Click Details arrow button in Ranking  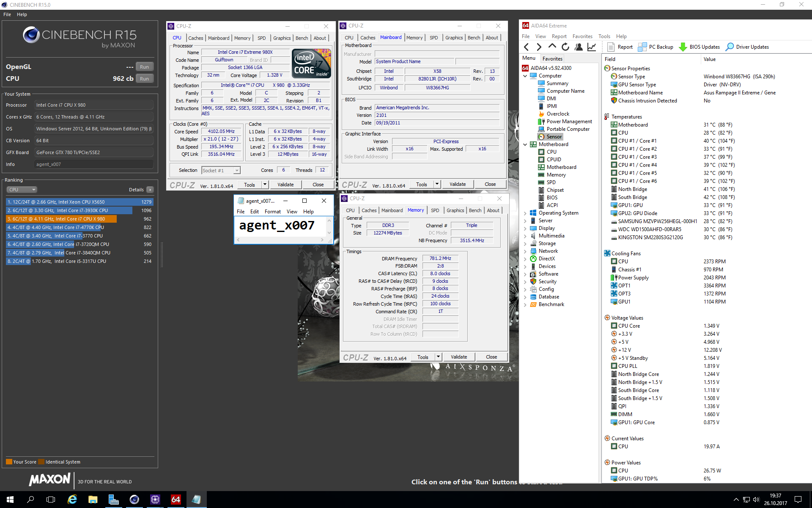150,190
